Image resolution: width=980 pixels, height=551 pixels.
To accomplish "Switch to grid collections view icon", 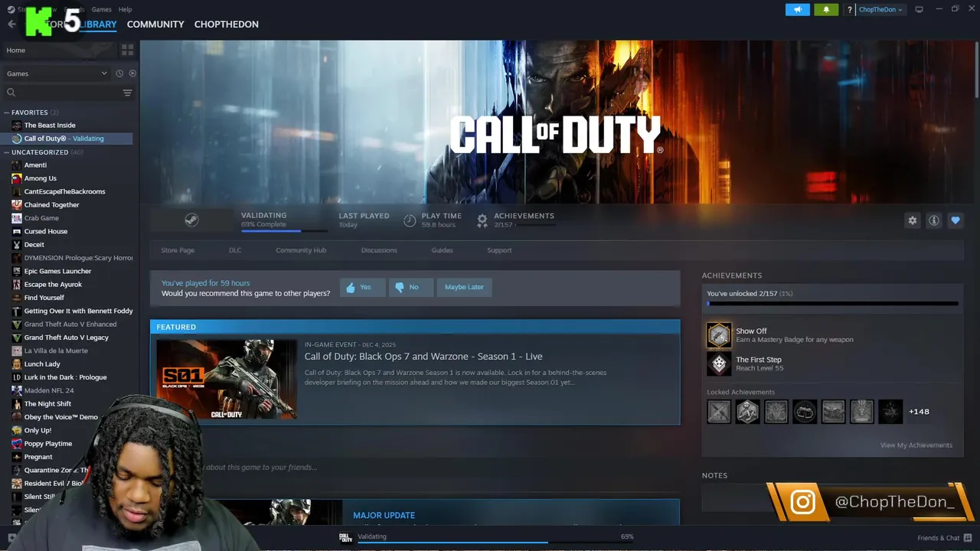I will (127, 50).
